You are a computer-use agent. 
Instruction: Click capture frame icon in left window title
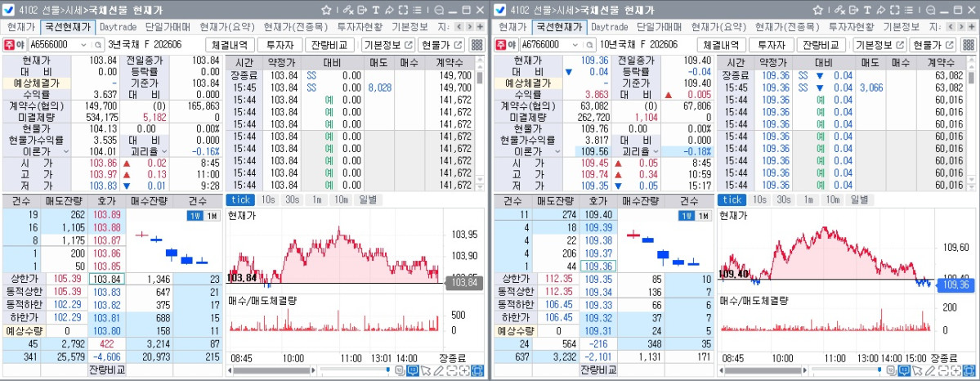[x=403, y=10]
